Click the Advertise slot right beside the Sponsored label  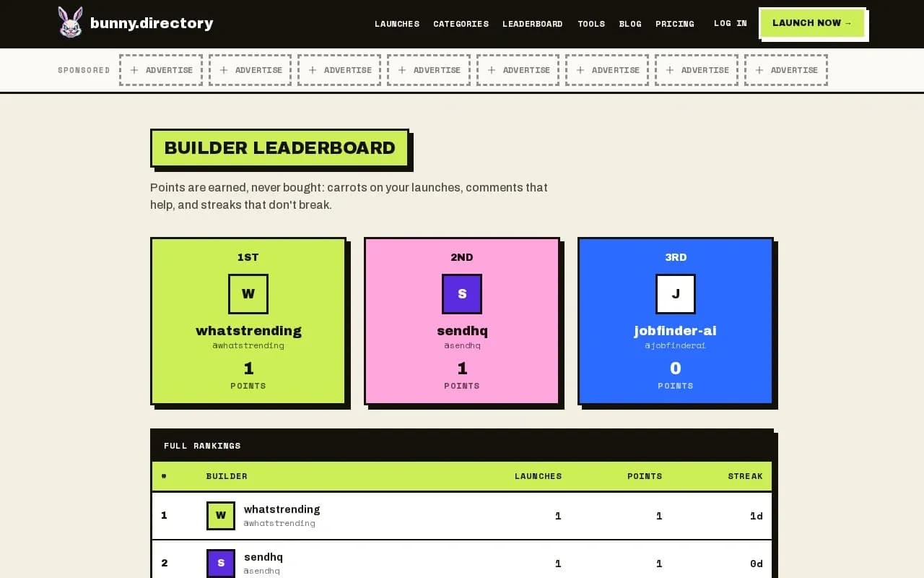coord(161,70)
